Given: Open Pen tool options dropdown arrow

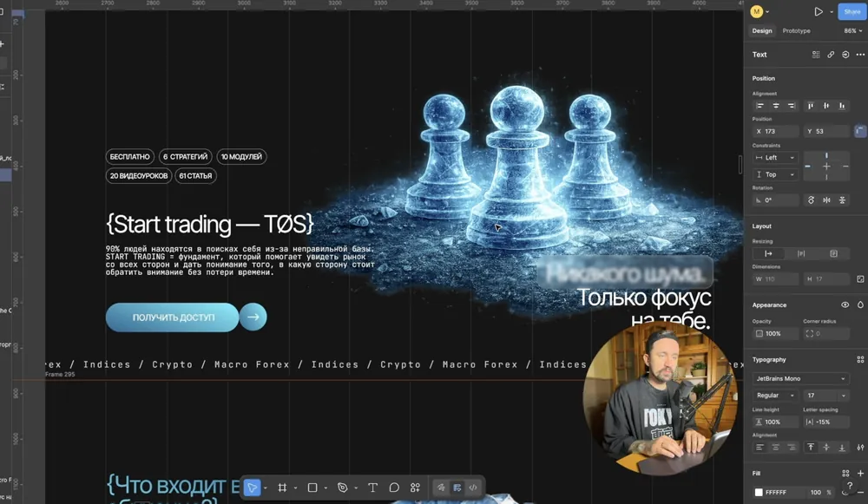Looking at the screenshot, I should point(355,488).
